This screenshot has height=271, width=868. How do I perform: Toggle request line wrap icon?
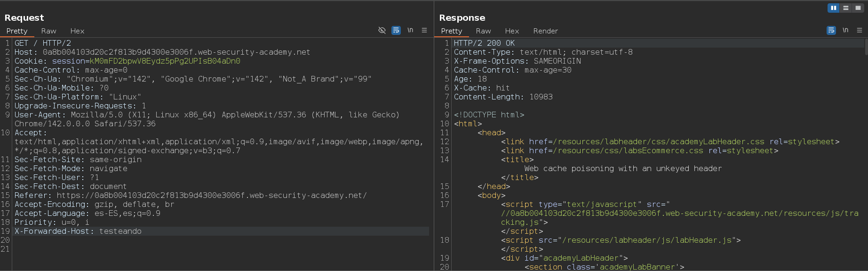click(396, 30)
